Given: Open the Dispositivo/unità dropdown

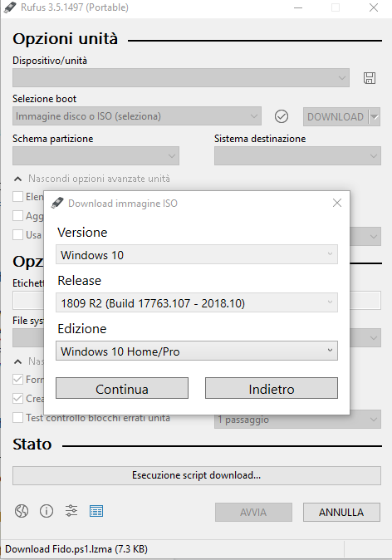Looking at the screenshot, I should click(181, 78).
